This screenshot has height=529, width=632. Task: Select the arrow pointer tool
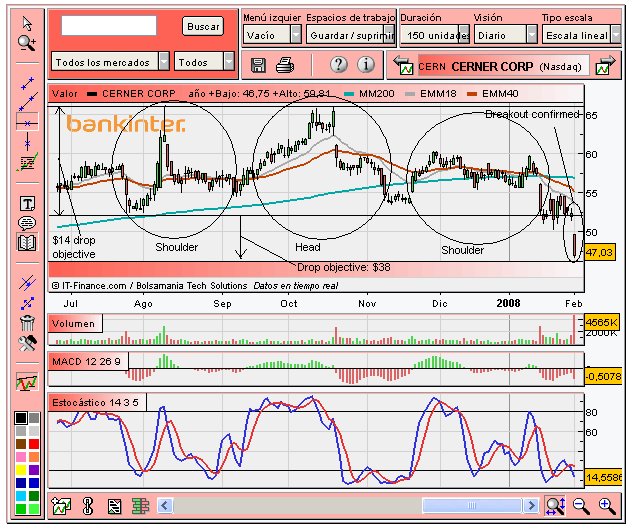pyautogui.click(x=27, y=24)
